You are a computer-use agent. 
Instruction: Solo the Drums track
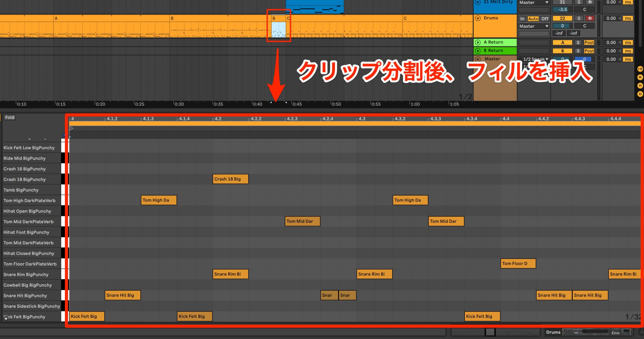pos(579,18)
